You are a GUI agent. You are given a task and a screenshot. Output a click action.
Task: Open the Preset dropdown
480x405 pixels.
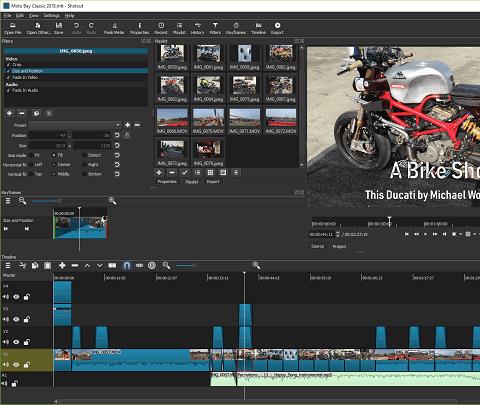75,125
